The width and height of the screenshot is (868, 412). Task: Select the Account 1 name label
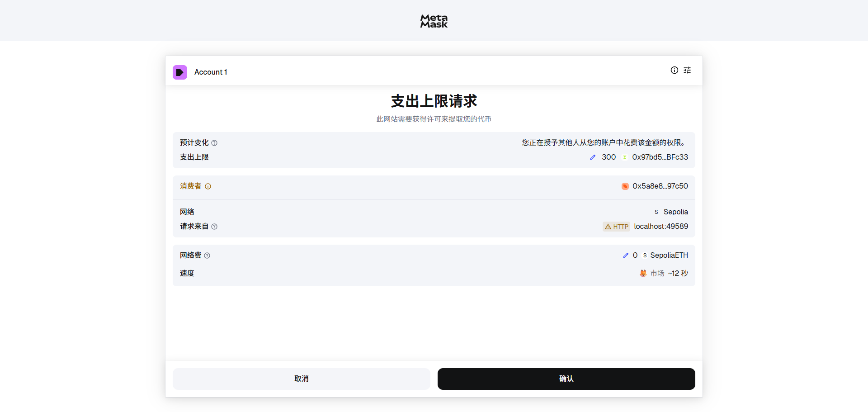tap(211, 72)
